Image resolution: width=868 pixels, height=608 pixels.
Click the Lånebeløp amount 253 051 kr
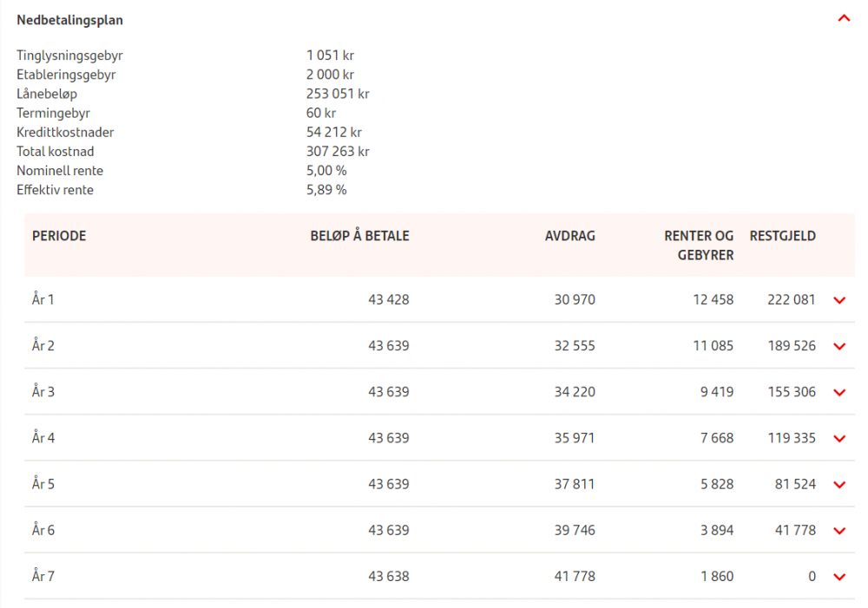[x=338, y=94]
